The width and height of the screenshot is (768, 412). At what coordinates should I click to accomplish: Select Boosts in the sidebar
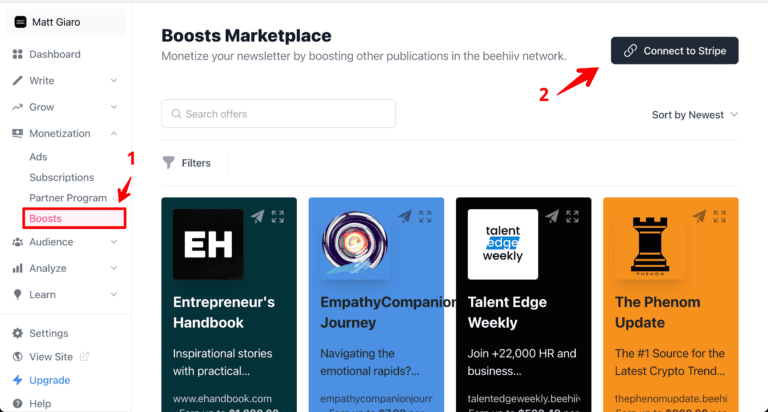[45, 217]
